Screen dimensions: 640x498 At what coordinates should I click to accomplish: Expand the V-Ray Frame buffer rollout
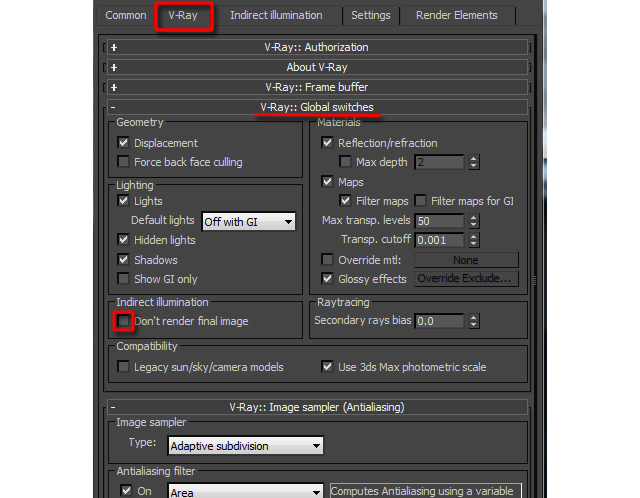coord(317,87)
